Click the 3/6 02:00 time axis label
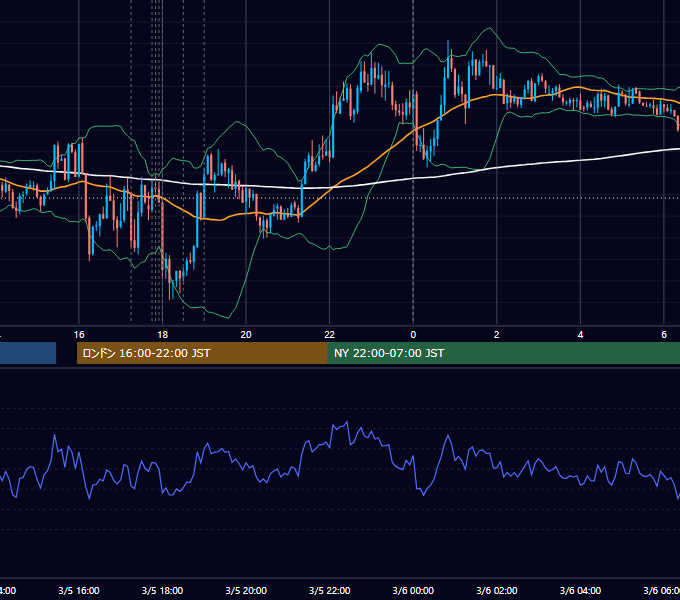This screenshot has height=600, width=680. pos(497,590)
